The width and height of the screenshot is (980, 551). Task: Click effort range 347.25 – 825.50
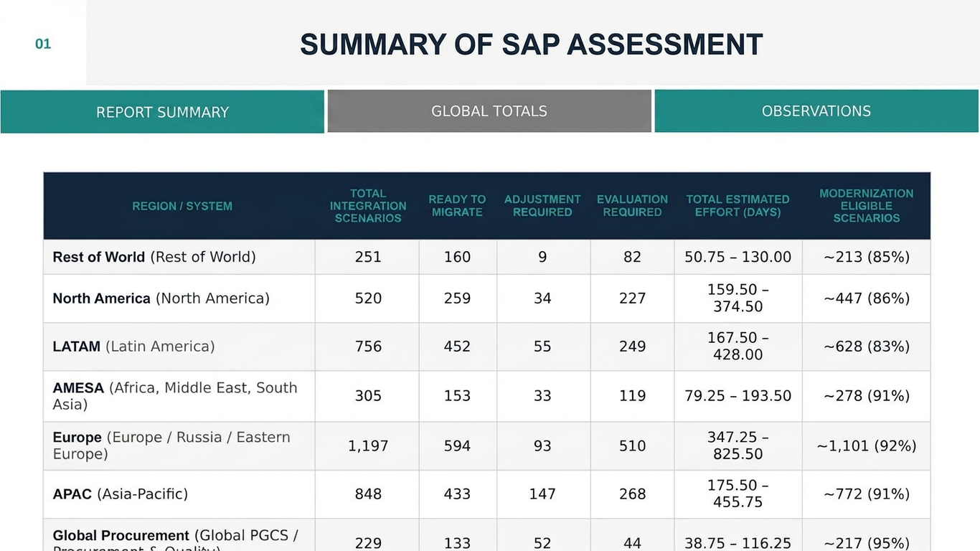point(738,446)
